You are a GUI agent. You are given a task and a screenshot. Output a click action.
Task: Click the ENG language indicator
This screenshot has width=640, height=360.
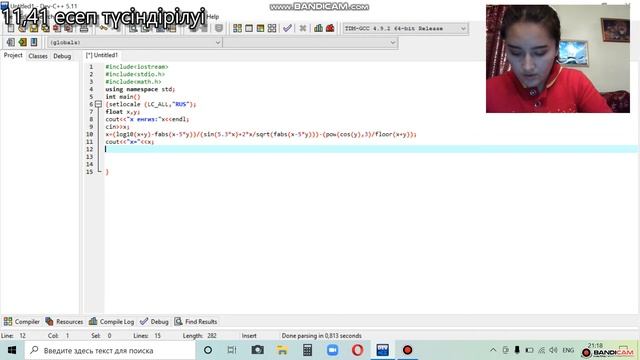[x=568, y=350]
